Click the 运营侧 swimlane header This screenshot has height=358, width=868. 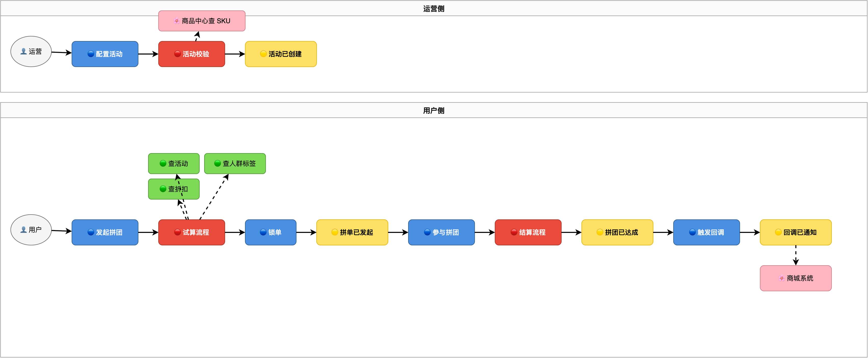[434, 8]
